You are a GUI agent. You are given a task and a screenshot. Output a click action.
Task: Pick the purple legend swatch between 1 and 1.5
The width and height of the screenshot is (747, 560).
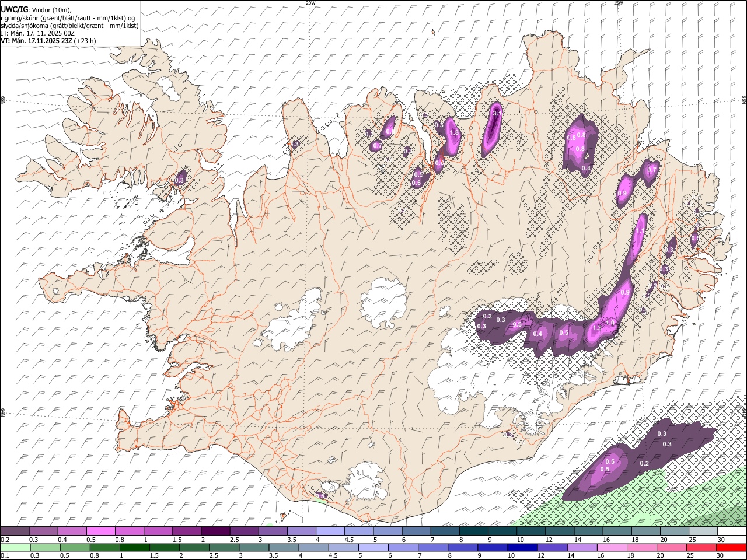(158, 531)
